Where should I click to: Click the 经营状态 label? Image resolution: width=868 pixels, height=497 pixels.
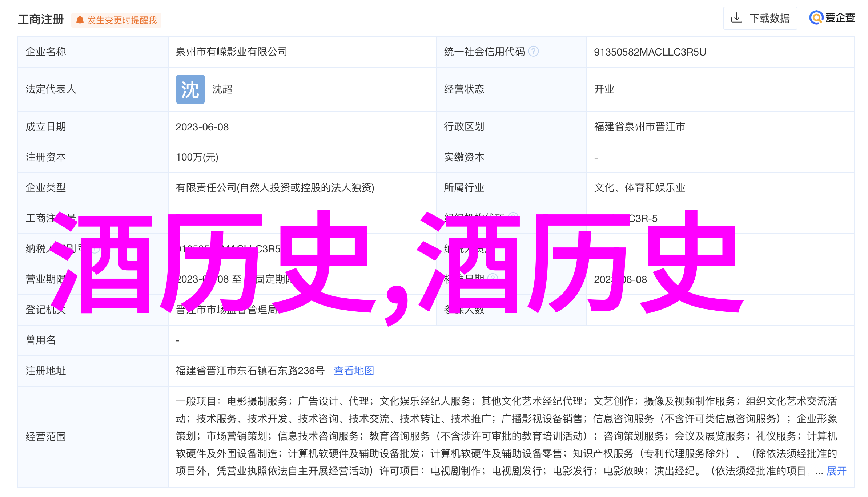tap(464, 89)
